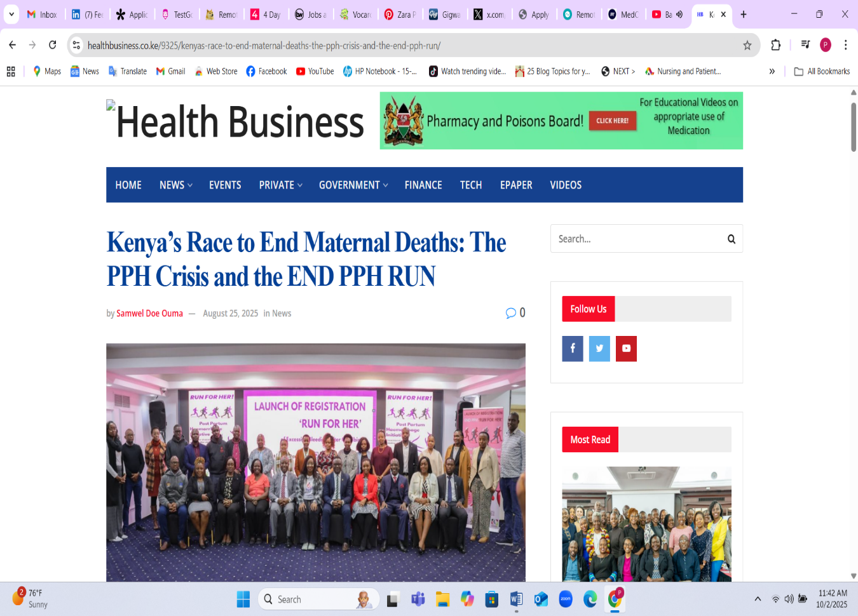Click the Facebook follow icon

point(572,349)
